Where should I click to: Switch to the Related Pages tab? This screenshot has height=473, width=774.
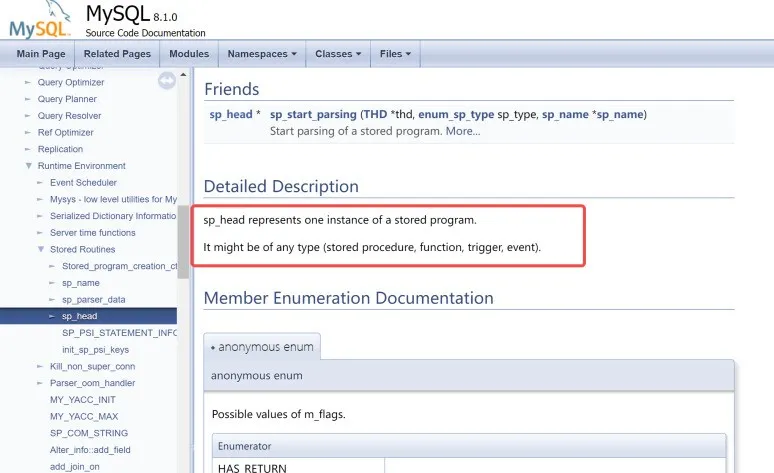pos(117,54)
